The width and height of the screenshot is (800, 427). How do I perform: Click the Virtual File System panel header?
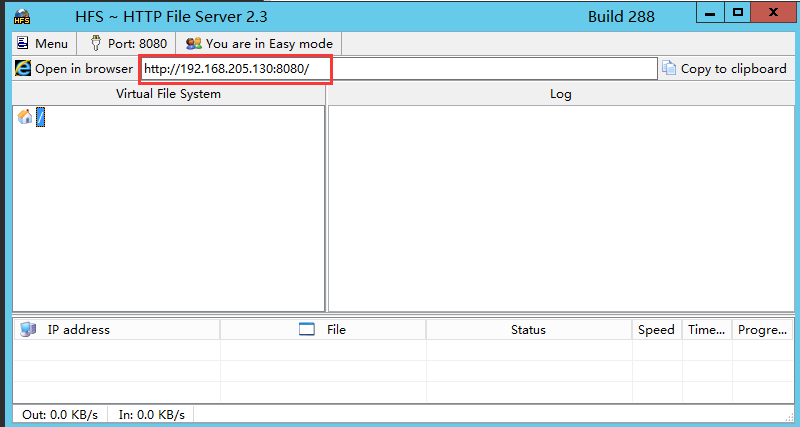pyautogui.click(x=168, y=94)
